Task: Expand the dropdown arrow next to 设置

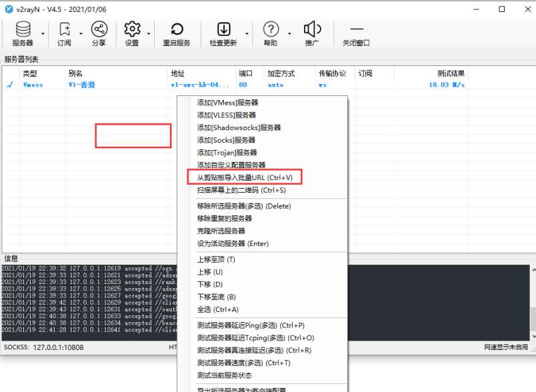Action: point(147,32)
